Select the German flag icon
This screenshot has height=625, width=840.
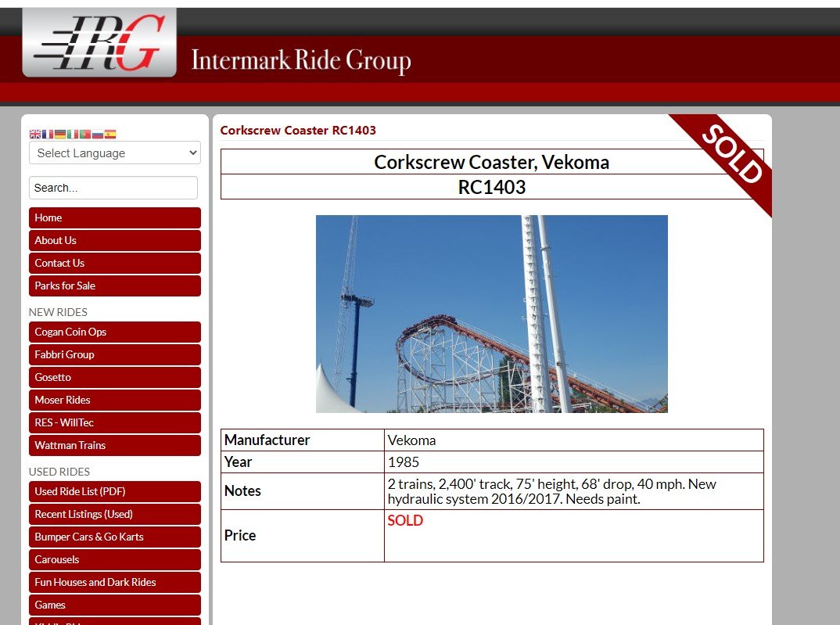(x=60, y=134)
